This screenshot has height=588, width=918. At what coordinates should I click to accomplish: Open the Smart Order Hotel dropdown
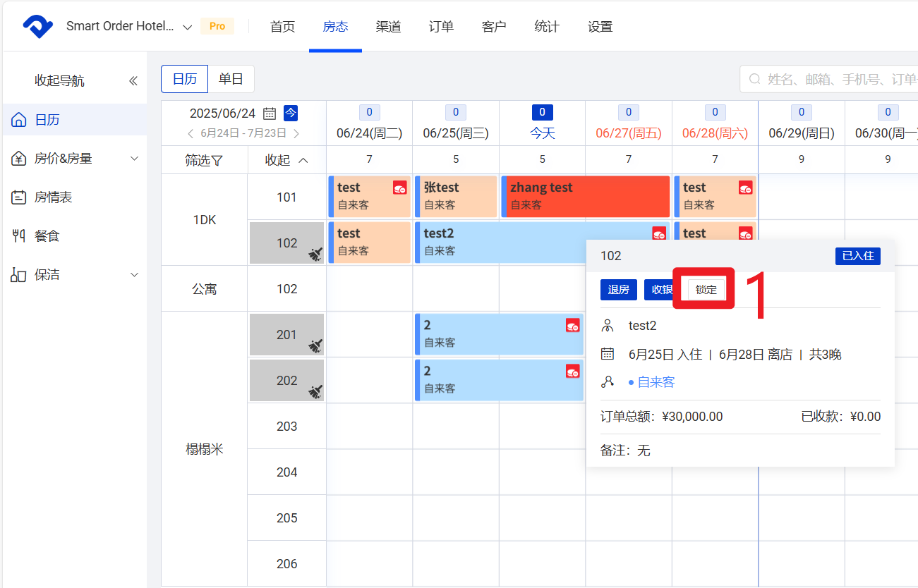click(187, 27)
